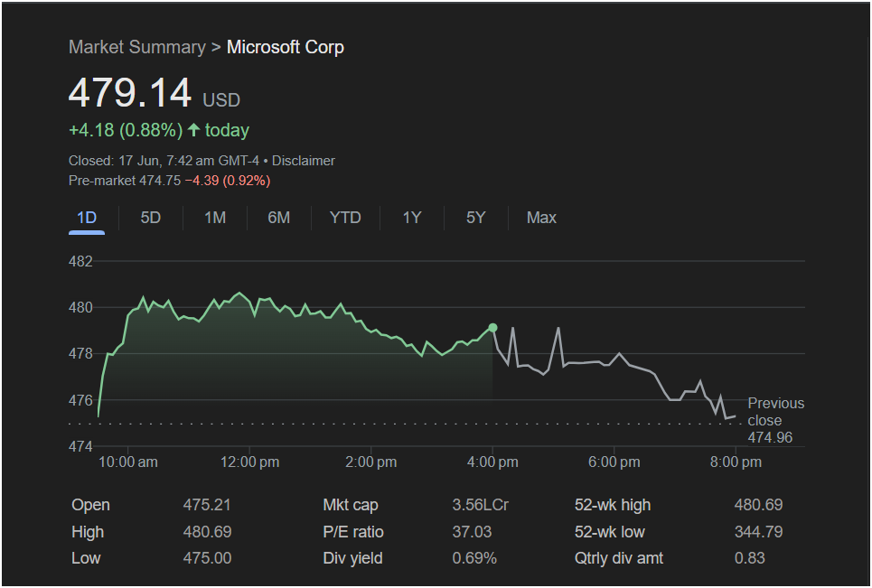
Task: Click the P/E ratio value 37.03
Action: pos(472,532)
